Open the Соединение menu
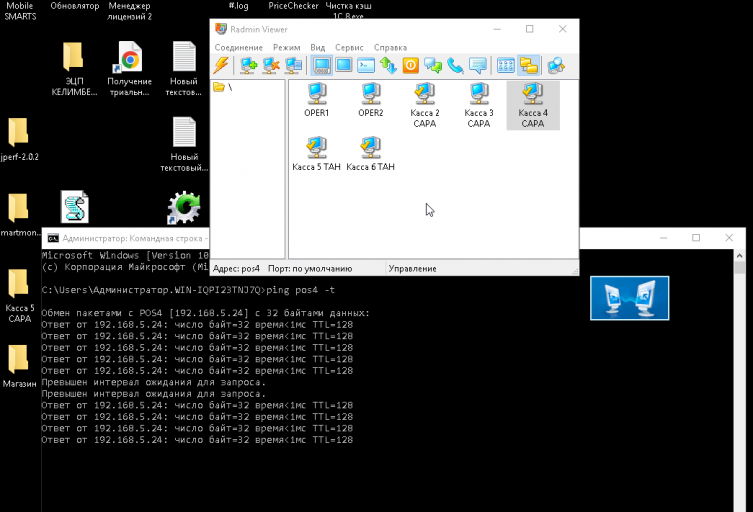The height and width of the screenshot is (512, 753). (239, 48)
